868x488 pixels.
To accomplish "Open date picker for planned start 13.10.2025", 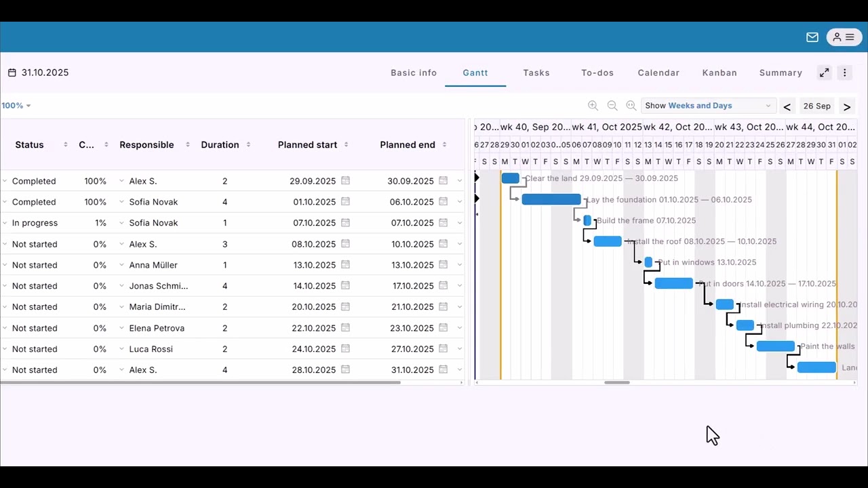I will coord(345,265).
